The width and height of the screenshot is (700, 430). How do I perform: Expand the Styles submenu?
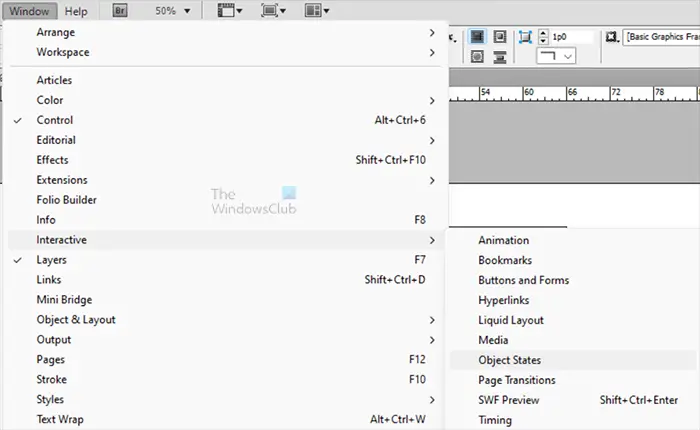tap(226, 400)
